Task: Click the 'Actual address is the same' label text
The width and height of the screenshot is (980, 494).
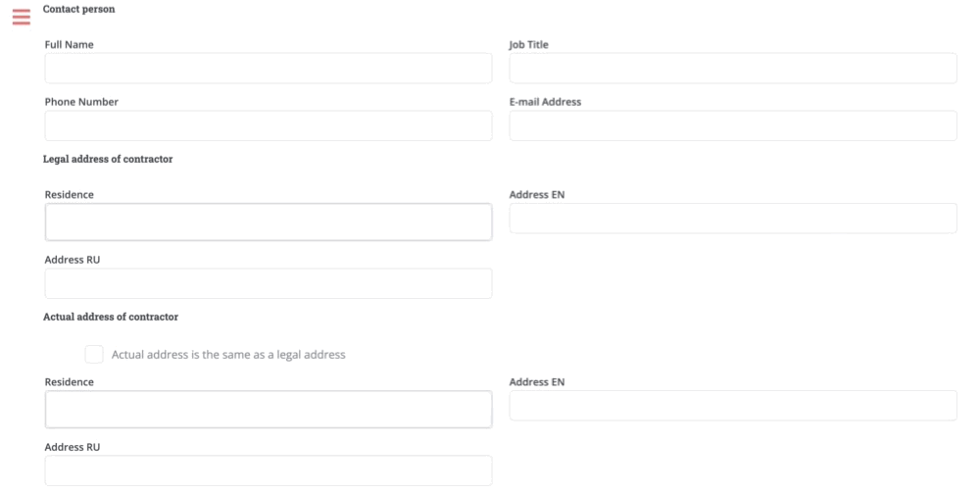Action: [228, 355]
